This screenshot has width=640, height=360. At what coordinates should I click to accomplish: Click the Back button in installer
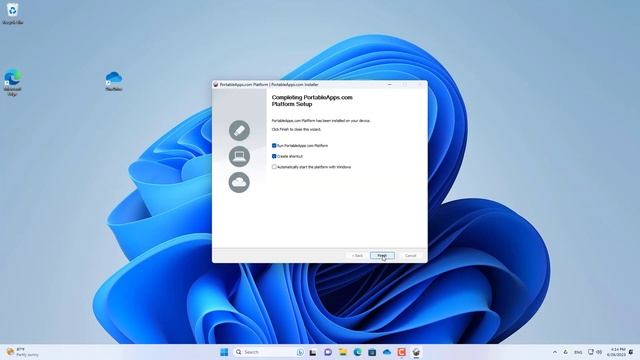pyautogui.click(x=357, y=256)
